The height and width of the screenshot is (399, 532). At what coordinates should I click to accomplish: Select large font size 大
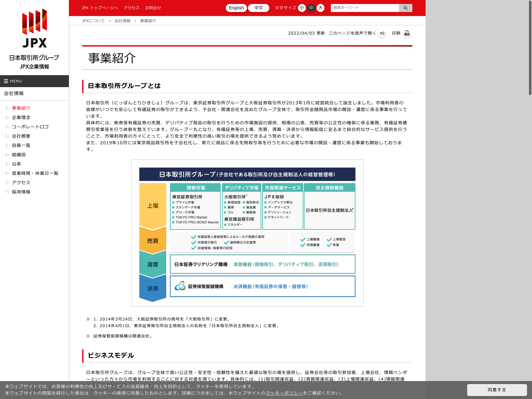coord(320,8)
